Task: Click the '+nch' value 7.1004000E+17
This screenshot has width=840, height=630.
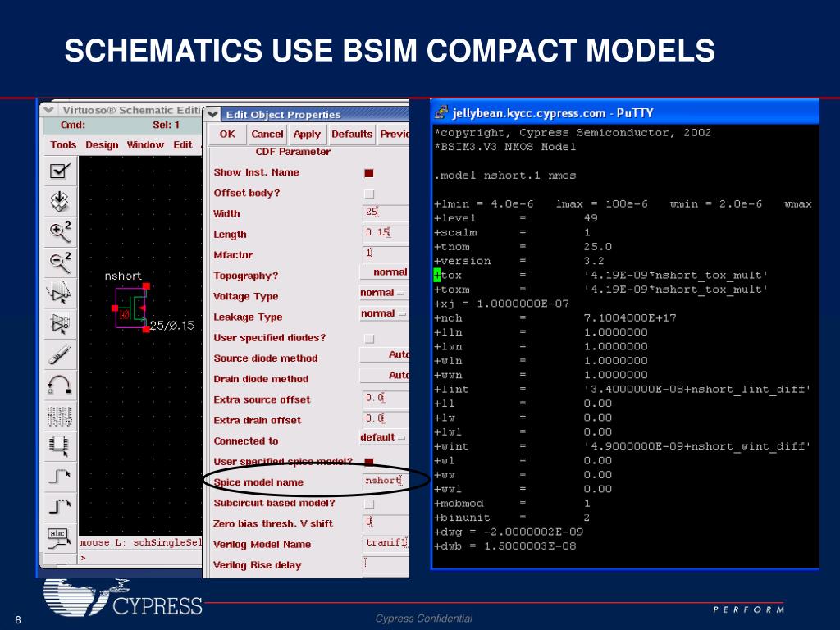Action: [629, 318]
